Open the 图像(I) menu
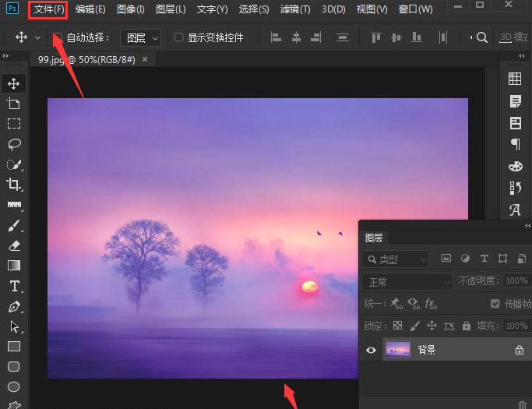 click(131, 9)
